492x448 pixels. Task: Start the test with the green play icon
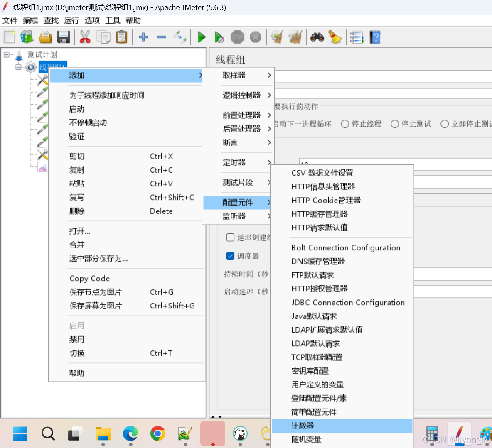tap(202, 37)
